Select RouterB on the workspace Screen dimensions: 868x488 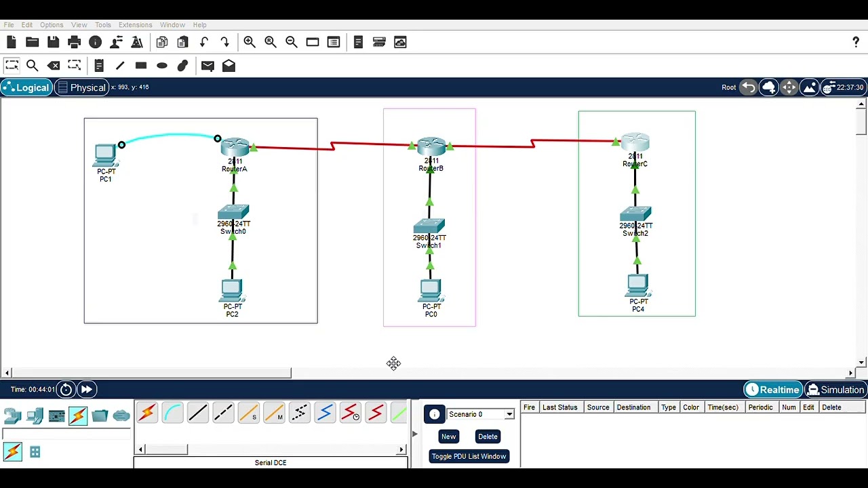(431, 146)
